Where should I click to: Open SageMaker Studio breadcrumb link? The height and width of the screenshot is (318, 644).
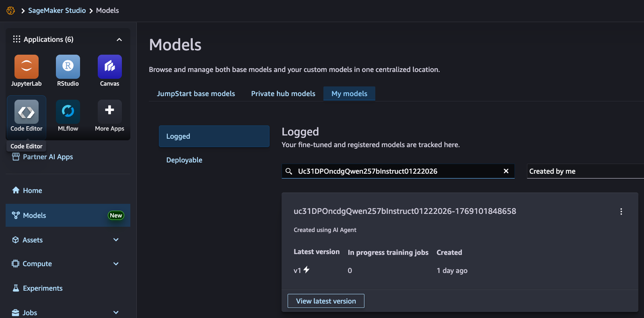pos(57,10)
